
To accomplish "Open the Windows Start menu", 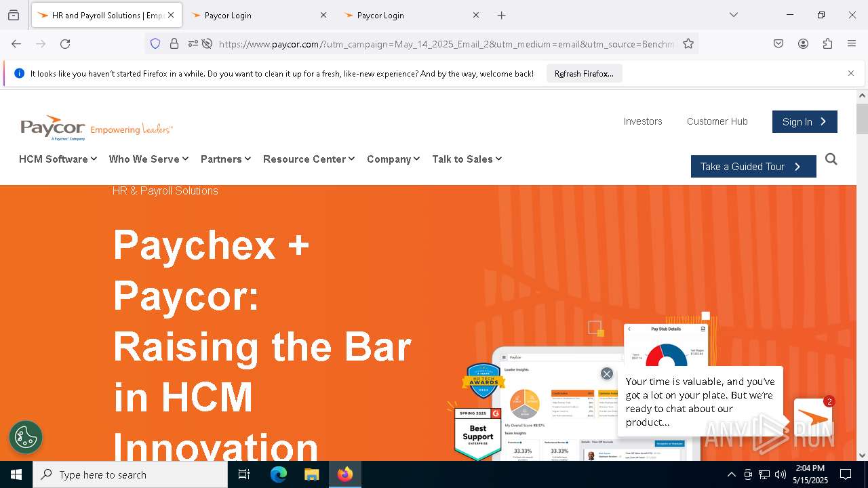I will [16, 474].
